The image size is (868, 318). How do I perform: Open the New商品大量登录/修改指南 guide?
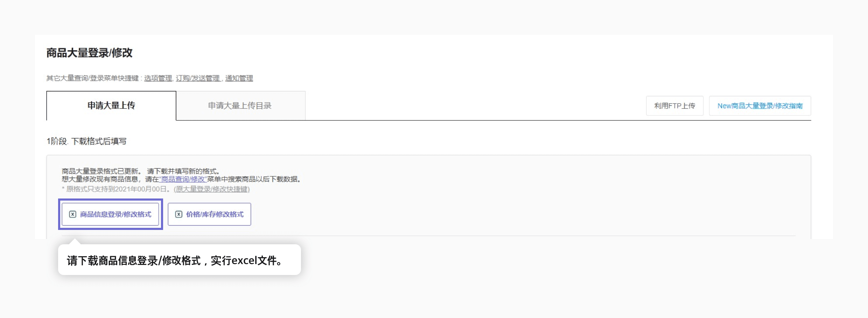click(760, 106)
